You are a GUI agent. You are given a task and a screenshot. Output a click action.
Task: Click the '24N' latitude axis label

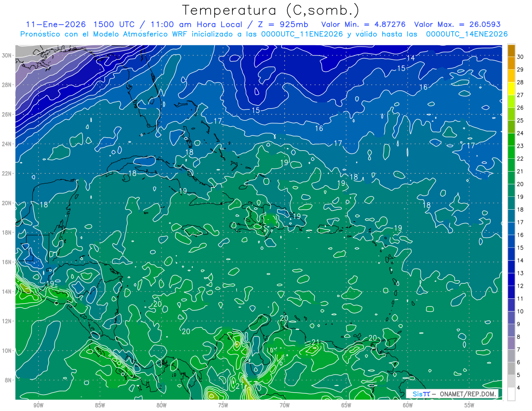point(8,144)
